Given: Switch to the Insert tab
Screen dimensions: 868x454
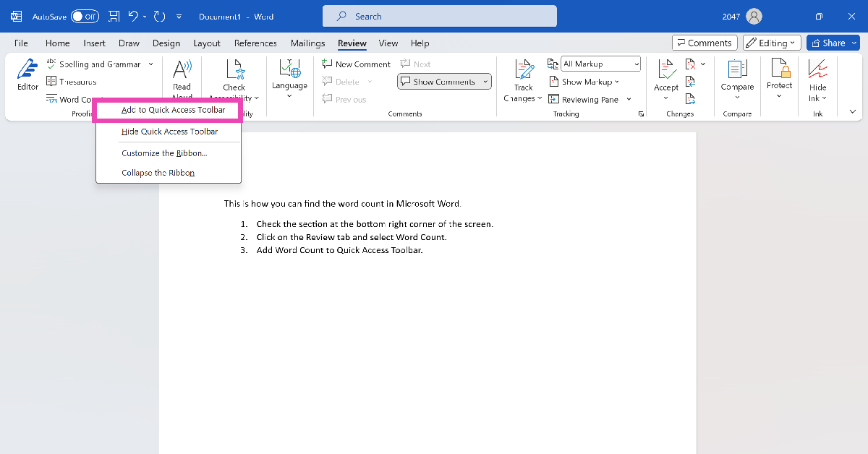Looking at the screenshot, I should click(x=94, y=43).
